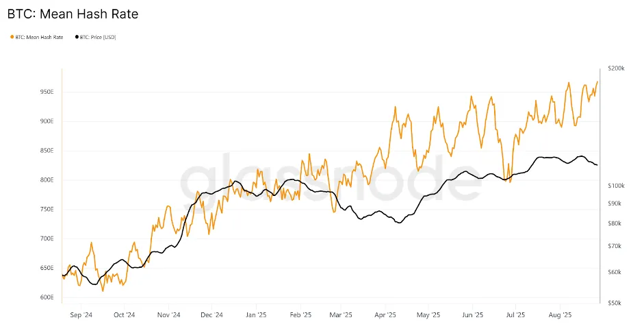
Task: Click the $200k price axis label
Action: point(616,69)
